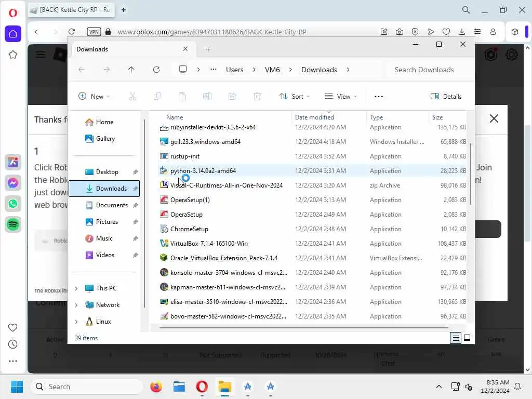
Task: Switch to details list view toggle
Action: click(456, 338)
